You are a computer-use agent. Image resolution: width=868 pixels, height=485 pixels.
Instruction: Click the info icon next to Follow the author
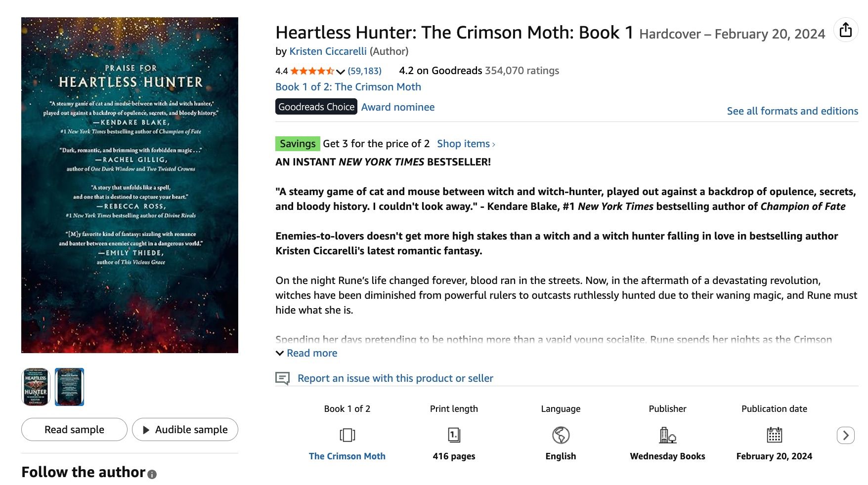click(151, 474)
